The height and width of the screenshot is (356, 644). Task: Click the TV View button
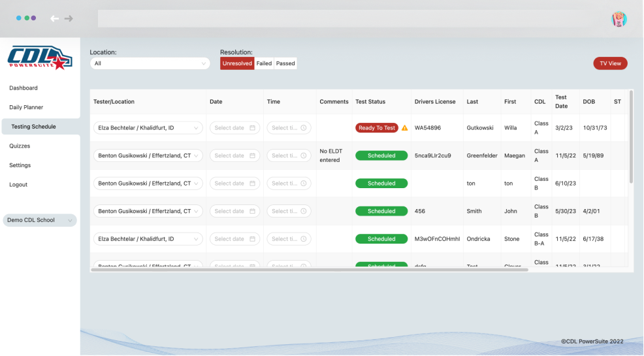(610, 63)
